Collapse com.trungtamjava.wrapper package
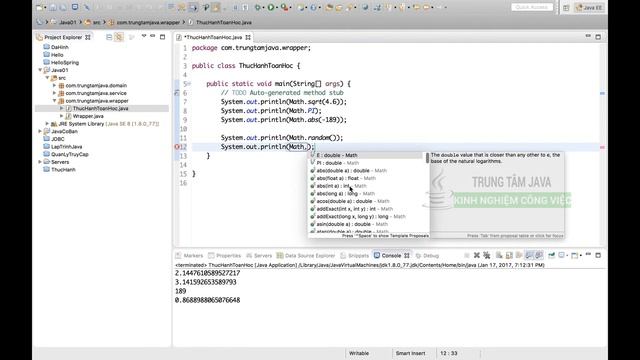640x360 pixels. pyautogui.click(x=54, y=101)
